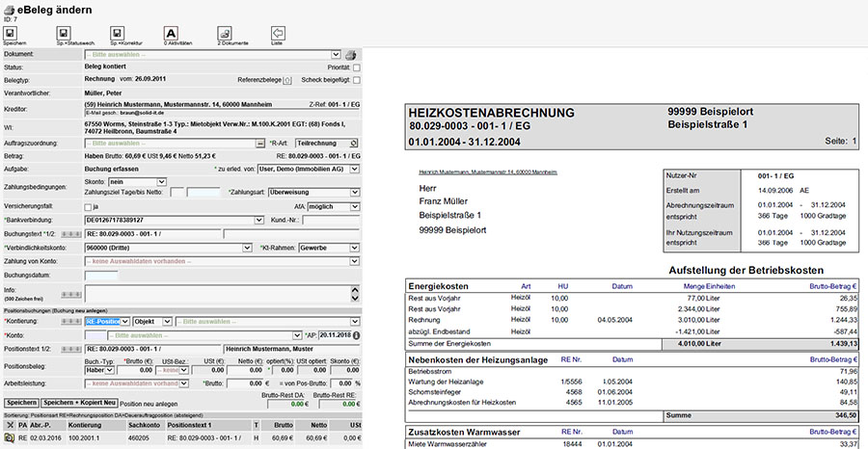This screenshot has height=449, width=868.
Task: Click the printer icon beside eBeleg ändern title
Action: [9, 11]
